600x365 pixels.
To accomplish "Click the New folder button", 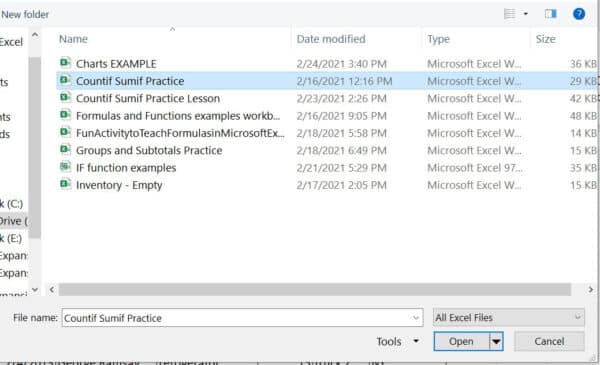I will coord(25,15).
